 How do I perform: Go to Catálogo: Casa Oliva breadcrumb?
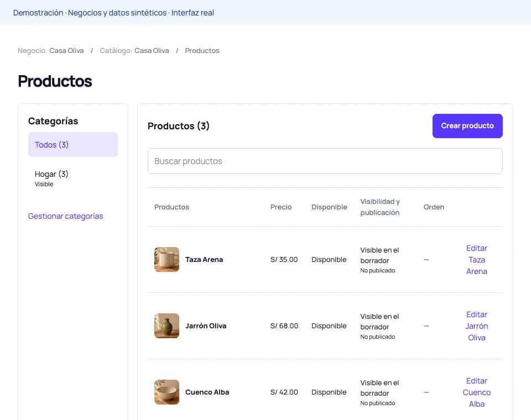pos(134,50)
